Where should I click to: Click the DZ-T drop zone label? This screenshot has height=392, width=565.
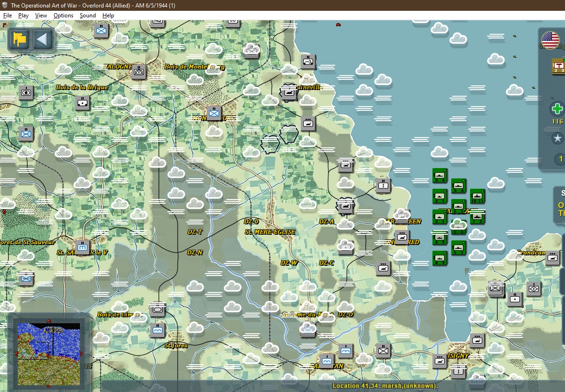(195, 232)
